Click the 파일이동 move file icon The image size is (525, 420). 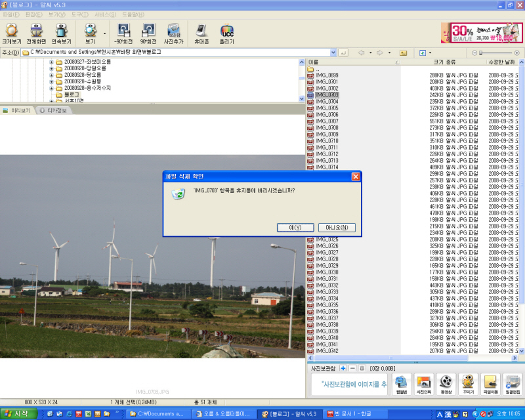490,384
